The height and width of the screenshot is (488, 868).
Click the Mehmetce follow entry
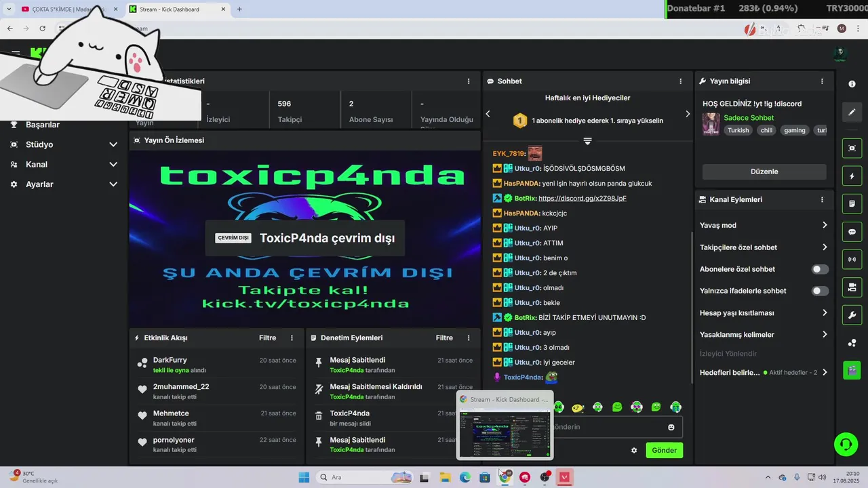coord(217,418)
